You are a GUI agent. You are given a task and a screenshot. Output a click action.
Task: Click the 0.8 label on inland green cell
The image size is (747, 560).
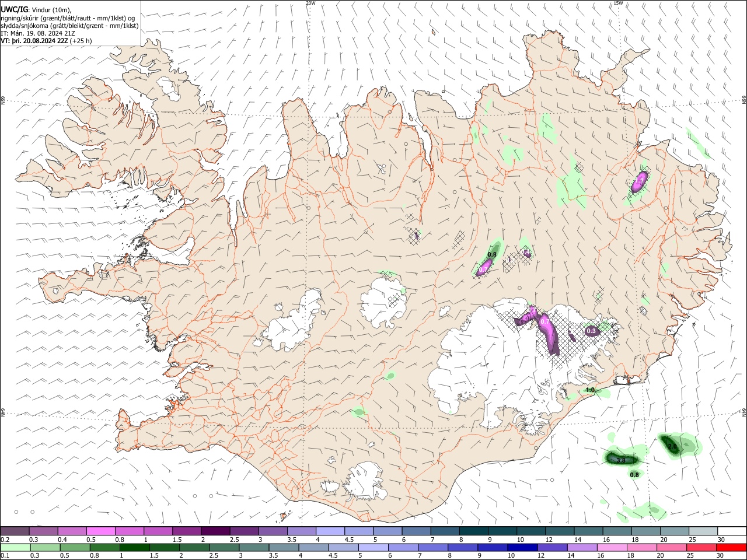click(492, 254)
